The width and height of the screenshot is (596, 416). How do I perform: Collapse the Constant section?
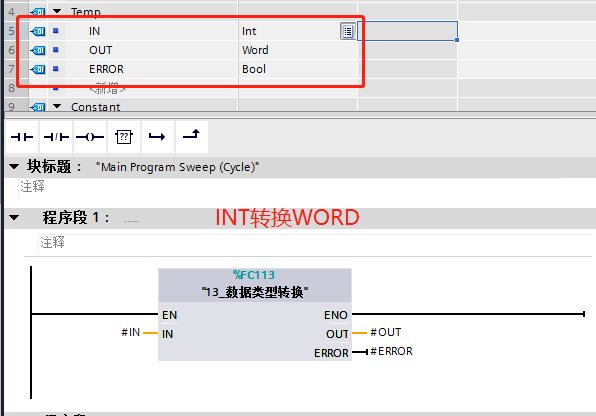click(x=57, y=106)
